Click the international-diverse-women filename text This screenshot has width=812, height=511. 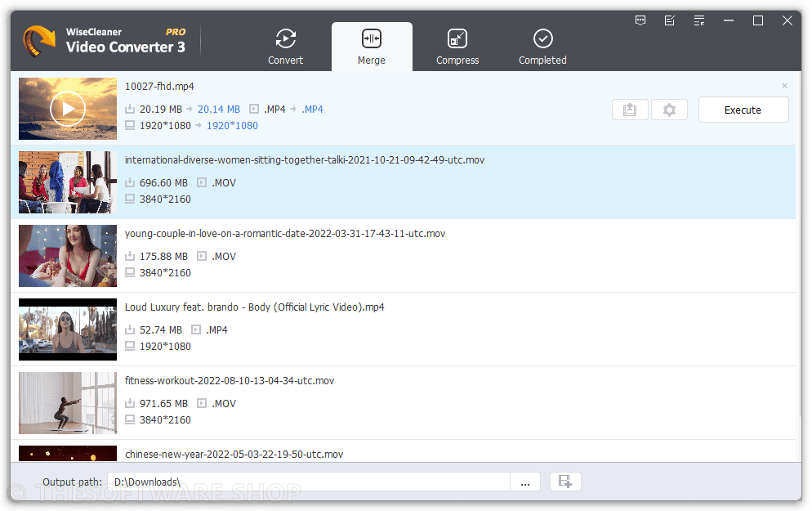(x=305, y=160)
